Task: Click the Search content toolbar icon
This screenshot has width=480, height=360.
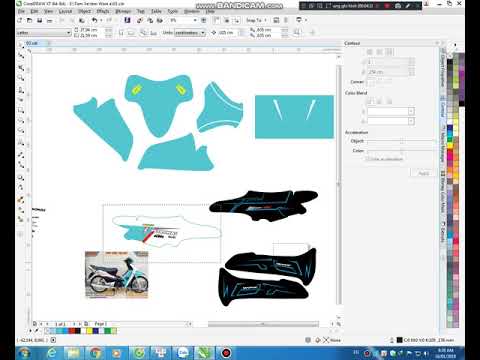Action: [x=127, y=20]
